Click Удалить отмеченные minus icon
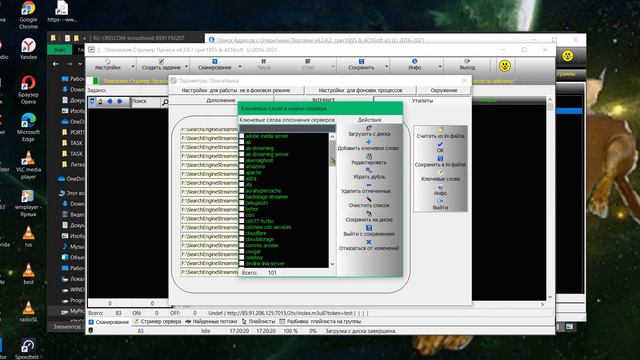This screenshot has height=360, width=640. [x=369, y=185]
